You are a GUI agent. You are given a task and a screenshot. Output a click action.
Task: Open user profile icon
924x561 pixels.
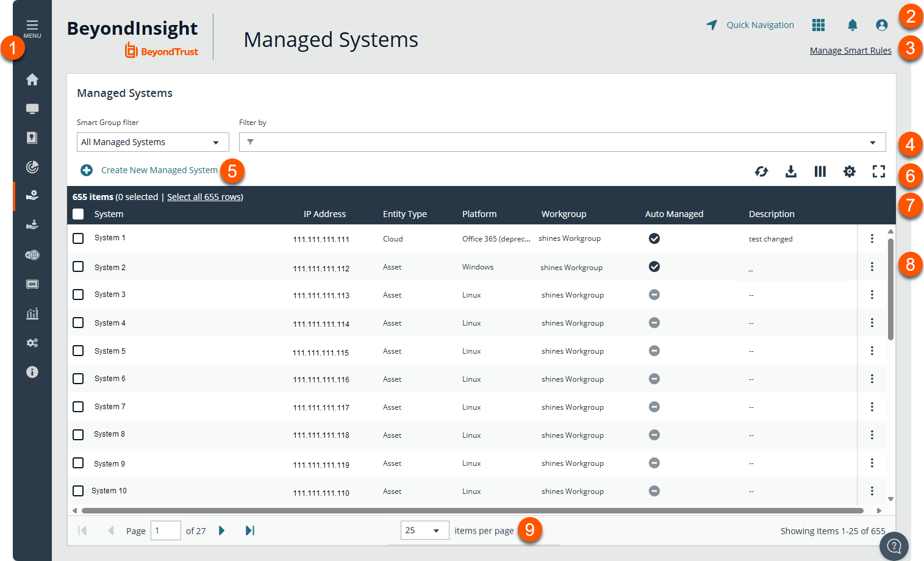881,25
